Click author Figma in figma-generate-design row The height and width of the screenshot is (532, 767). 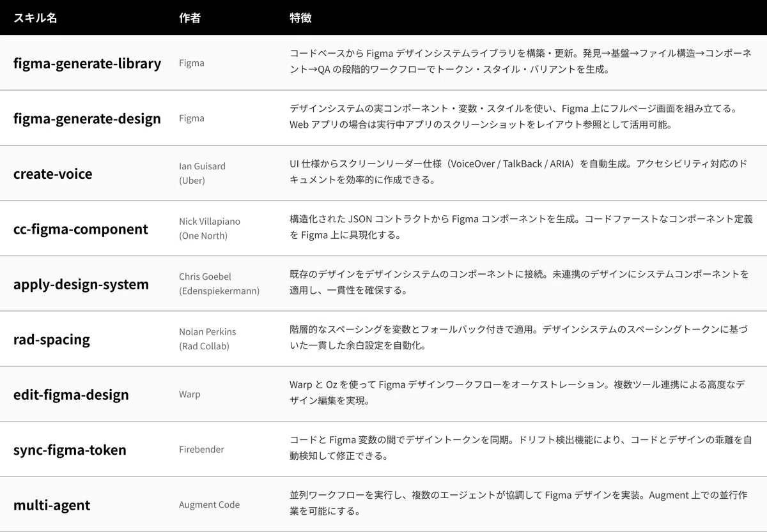[192, 118]
